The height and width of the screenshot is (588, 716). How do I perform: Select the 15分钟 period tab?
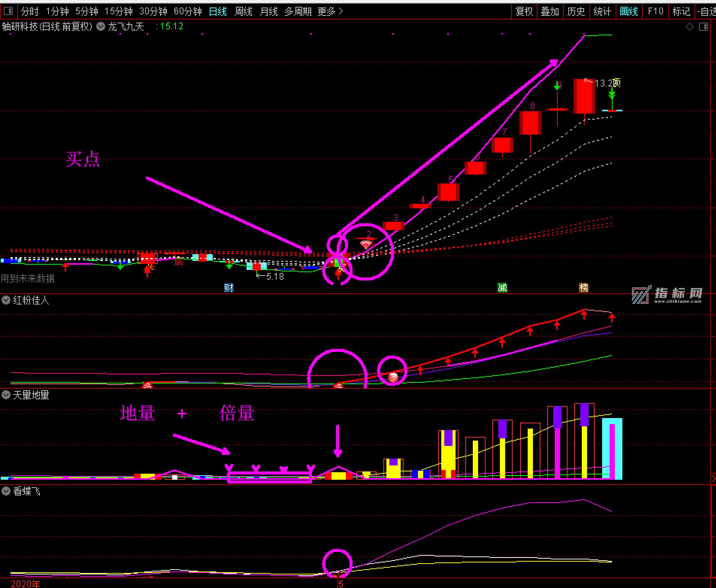coord(119,12)
